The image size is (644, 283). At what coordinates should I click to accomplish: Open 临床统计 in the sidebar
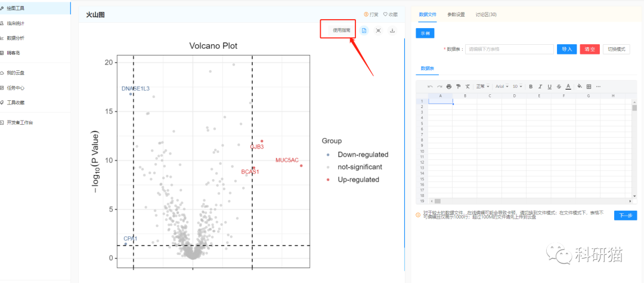click(x=35, y=23)
